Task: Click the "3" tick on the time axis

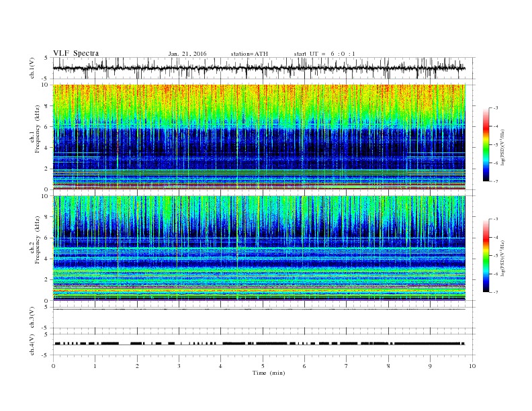Action: 179,366
